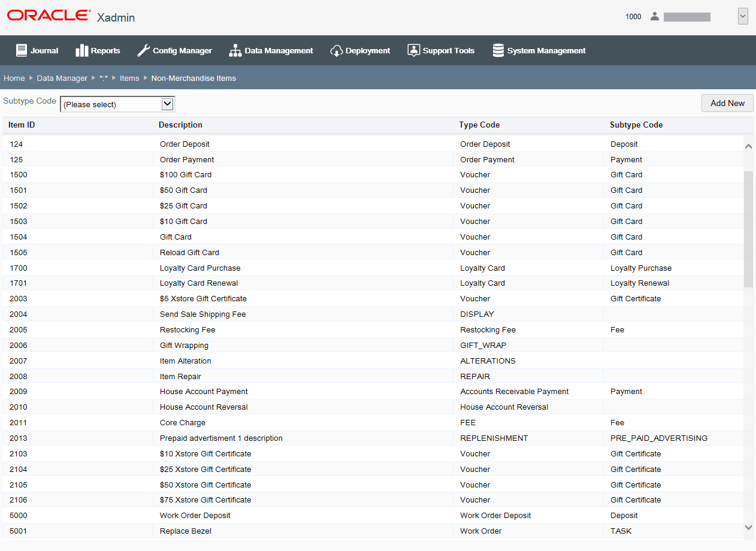This screenshot has width=756, height=551.
Task: Select the Item Repair row
Action: coord(373,377)
